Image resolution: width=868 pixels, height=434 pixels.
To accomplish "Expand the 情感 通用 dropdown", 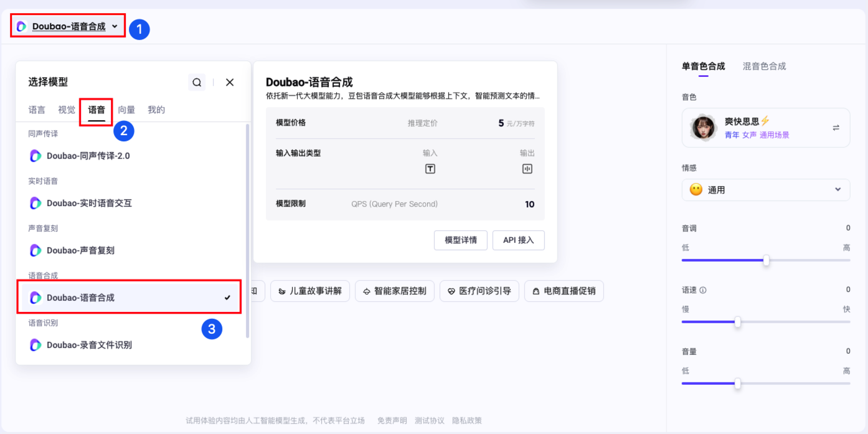I will click(x=766, y=189).
